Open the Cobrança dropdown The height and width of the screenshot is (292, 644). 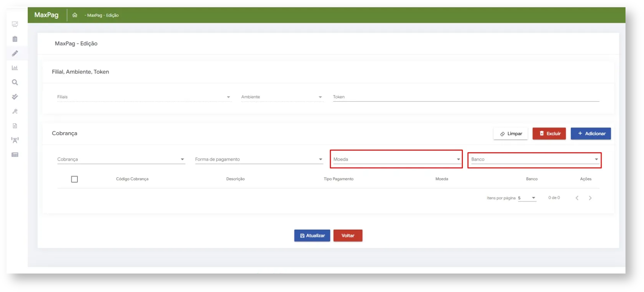121,159
